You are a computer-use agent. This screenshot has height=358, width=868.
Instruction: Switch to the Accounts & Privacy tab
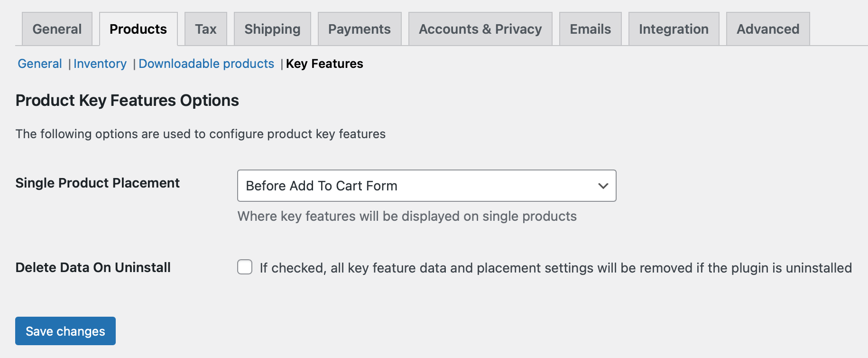[480, 29]
